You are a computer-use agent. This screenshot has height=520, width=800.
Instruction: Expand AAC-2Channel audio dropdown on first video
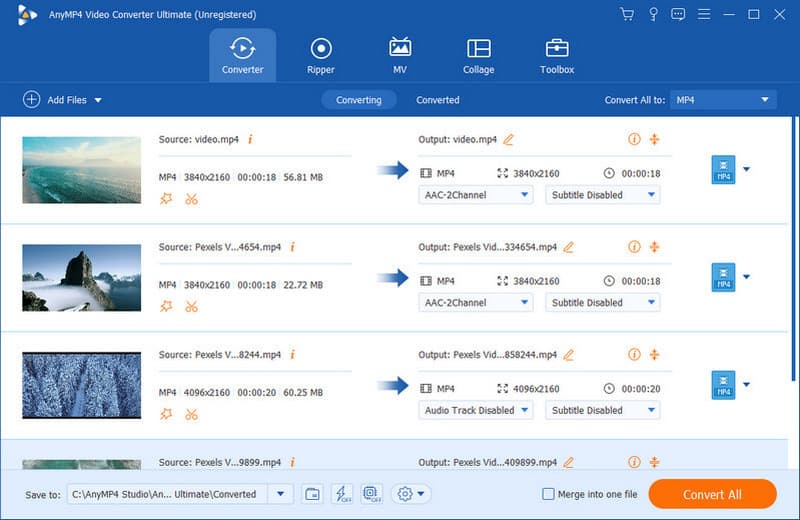tap(475, 195)
